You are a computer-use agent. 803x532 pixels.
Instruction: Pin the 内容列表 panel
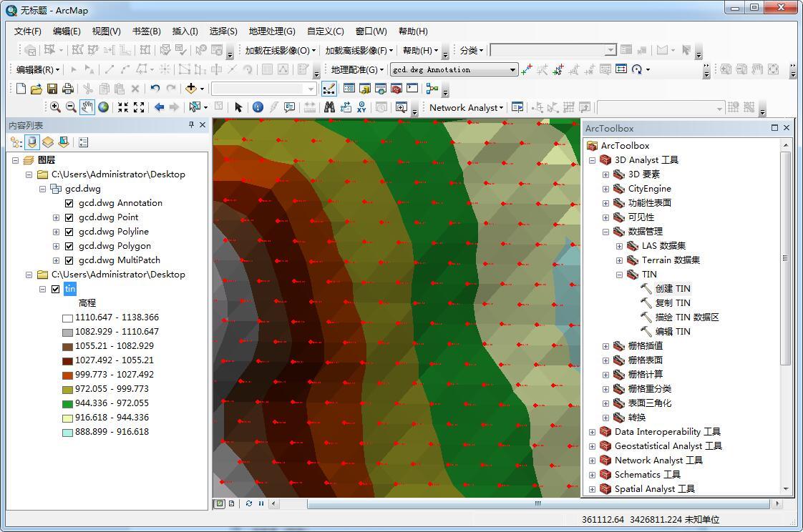coord(190,124)
